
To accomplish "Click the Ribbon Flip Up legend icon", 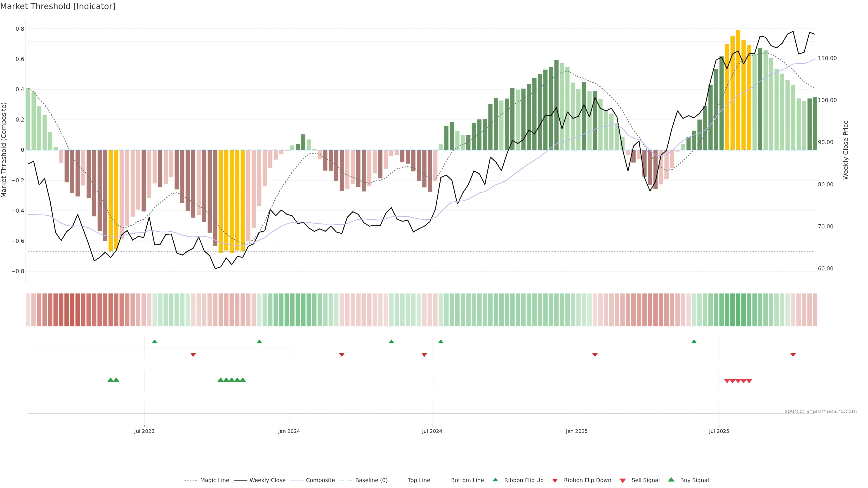I will (495, 480).
